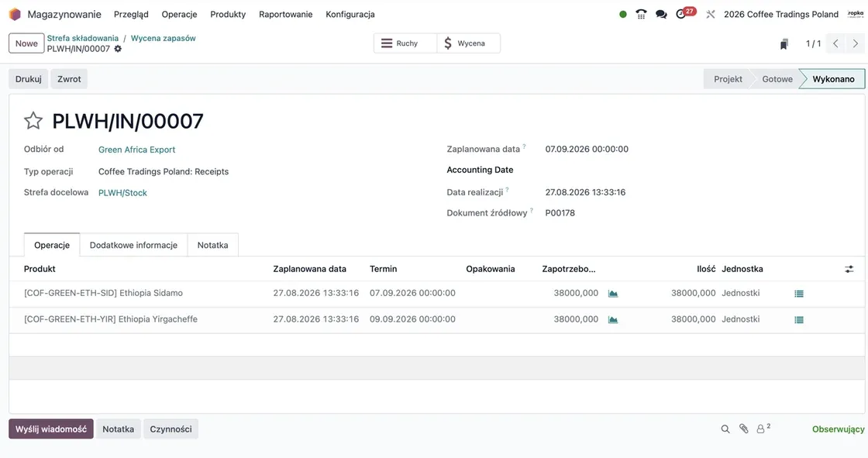
Task: Select the Projekt status stage
Action: click(x=728, y=79)
